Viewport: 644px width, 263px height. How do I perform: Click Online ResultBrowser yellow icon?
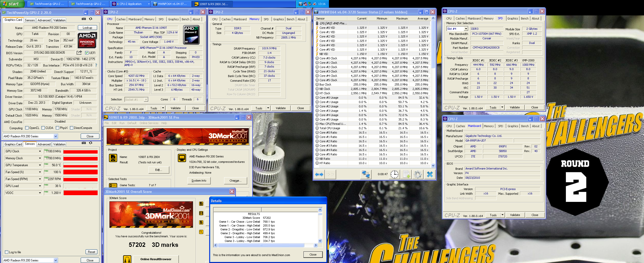pos(127,259)
